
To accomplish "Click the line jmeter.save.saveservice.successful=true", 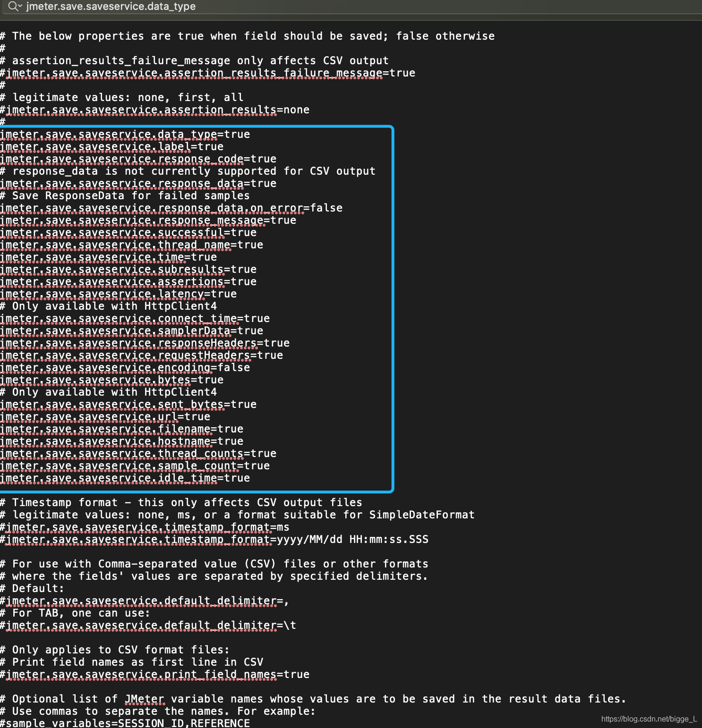I will click(128, 233).
